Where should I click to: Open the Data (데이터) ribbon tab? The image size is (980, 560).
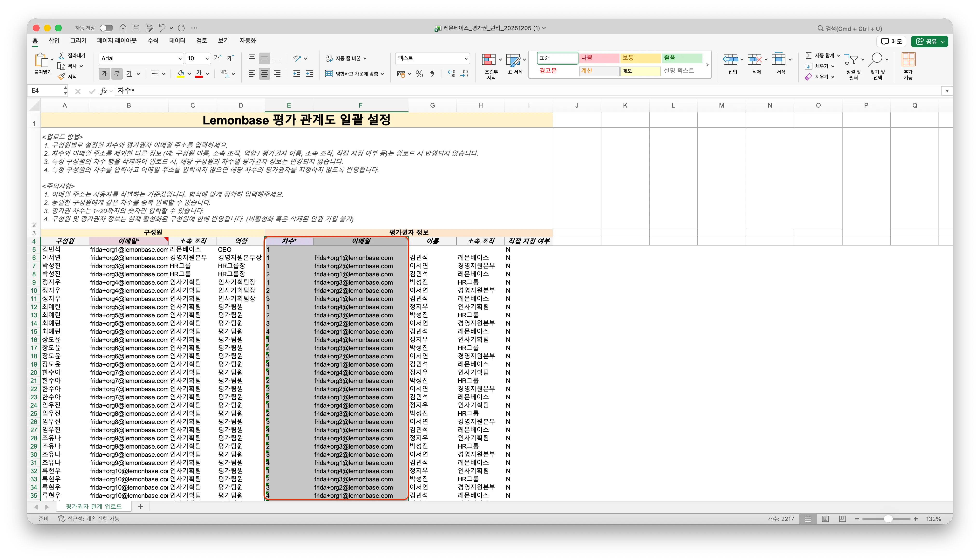click(177, 41)
